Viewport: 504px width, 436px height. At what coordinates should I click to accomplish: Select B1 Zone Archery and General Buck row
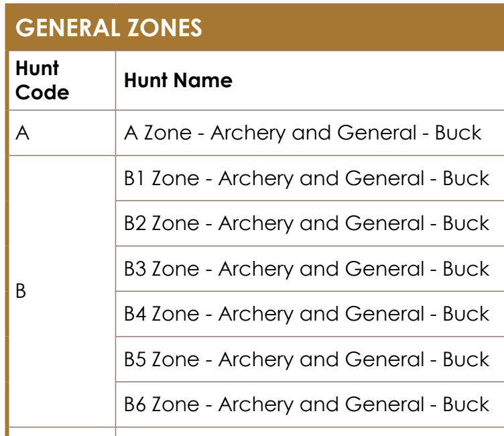click(310, 178)
